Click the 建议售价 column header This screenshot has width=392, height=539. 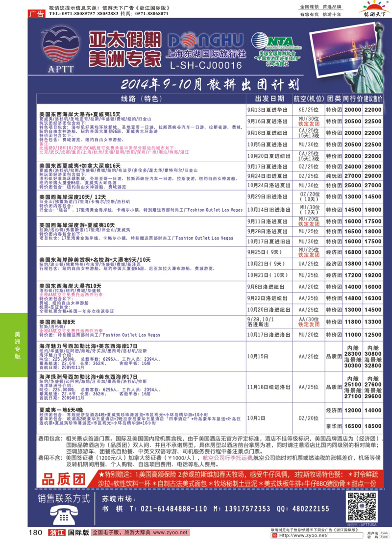(x=373, y=98)
